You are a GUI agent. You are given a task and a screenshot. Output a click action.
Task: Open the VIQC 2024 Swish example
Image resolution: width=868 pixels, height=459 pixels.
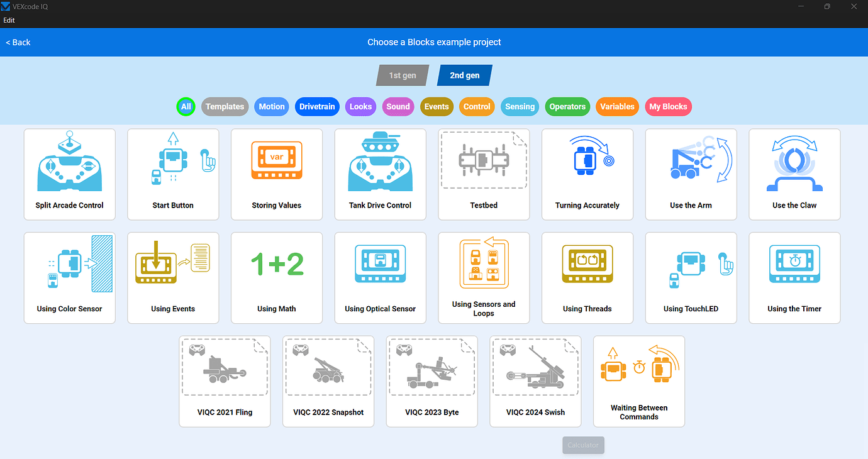point(535,381)
